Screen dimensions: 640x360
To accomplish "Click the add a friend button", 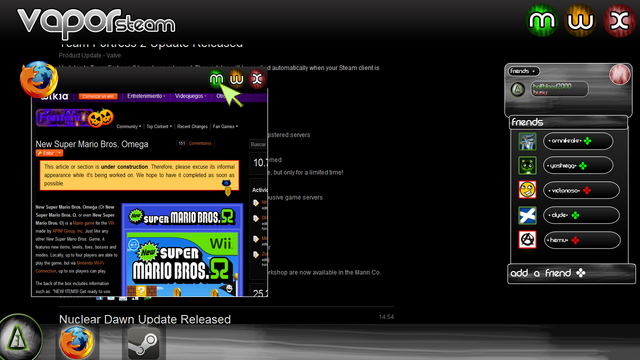I will (x=571, y=273).
